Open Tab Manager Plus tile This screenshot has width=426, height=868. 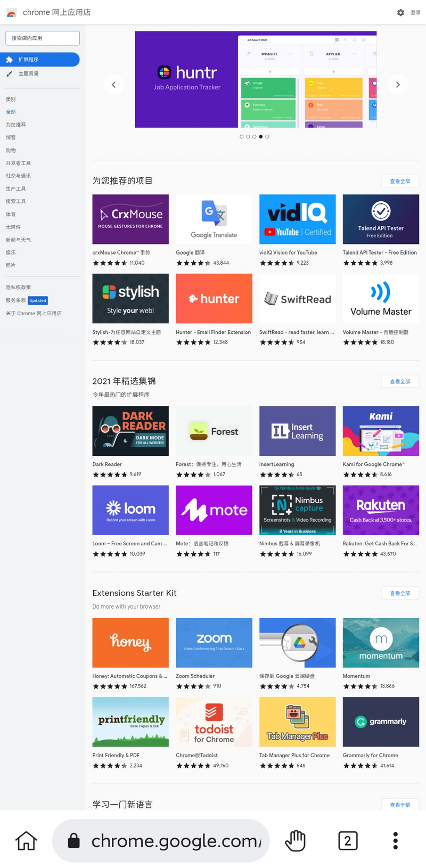pos(298,733)
